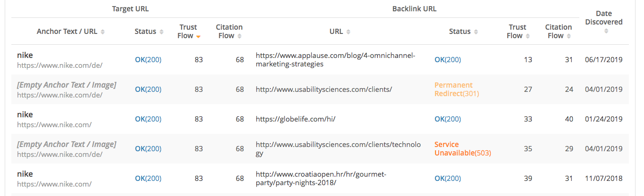Click OK(200) status for applause.com backlink
This screenshot has width=644, height=196.
coord(448,60)
